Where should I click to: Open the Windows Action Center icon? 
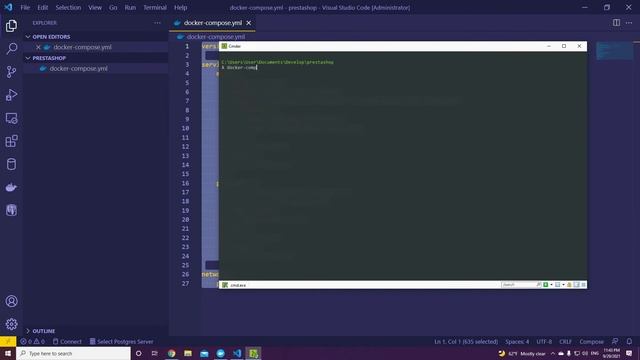pyautogui.click(x=629, y=353)
